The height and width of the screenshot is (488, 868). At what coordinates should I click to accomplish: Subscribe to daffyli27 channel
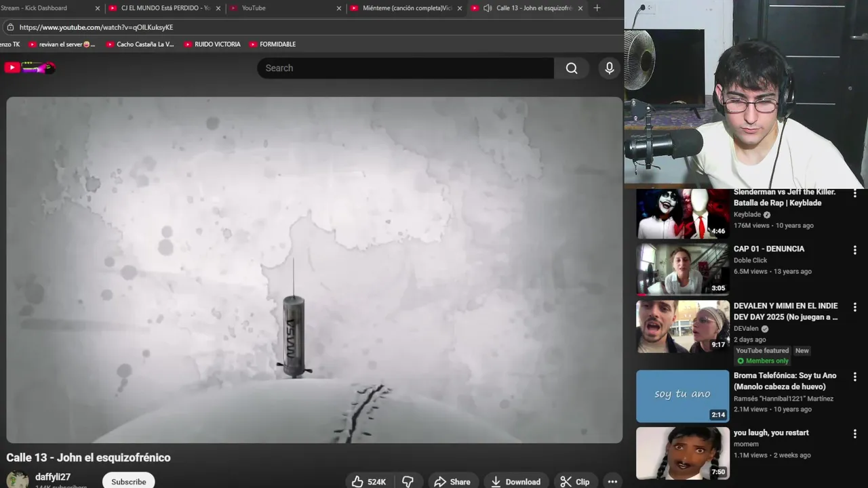pyautogui.click(x=129, y=481)
